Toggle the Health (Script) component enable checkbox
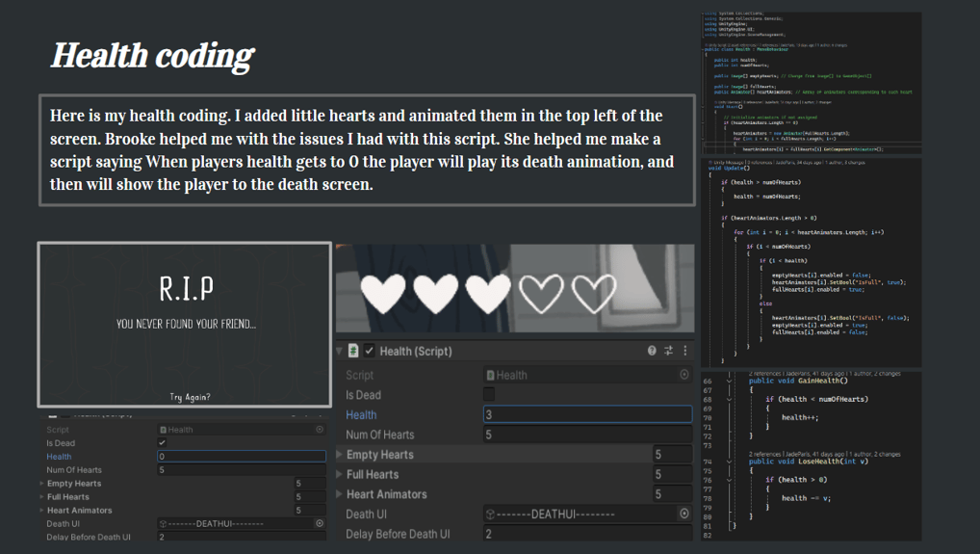 coord(370,351)
